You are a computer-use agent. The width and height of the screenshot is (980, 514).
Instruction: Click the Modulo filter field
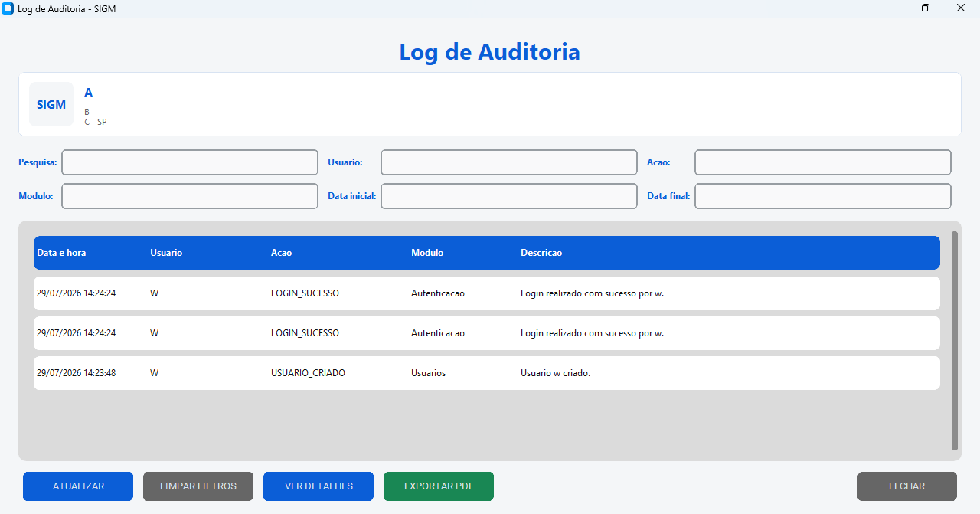coord(190,196)
